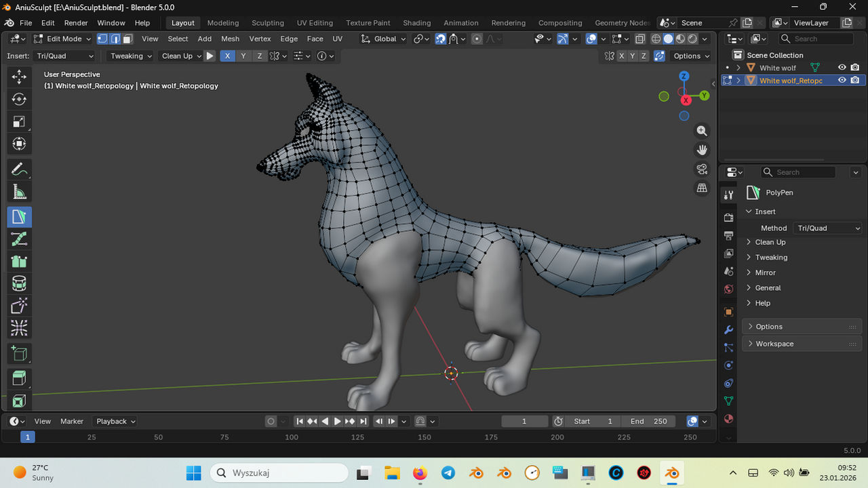Toggle snapping magnet in the header

tap(441, 39)
